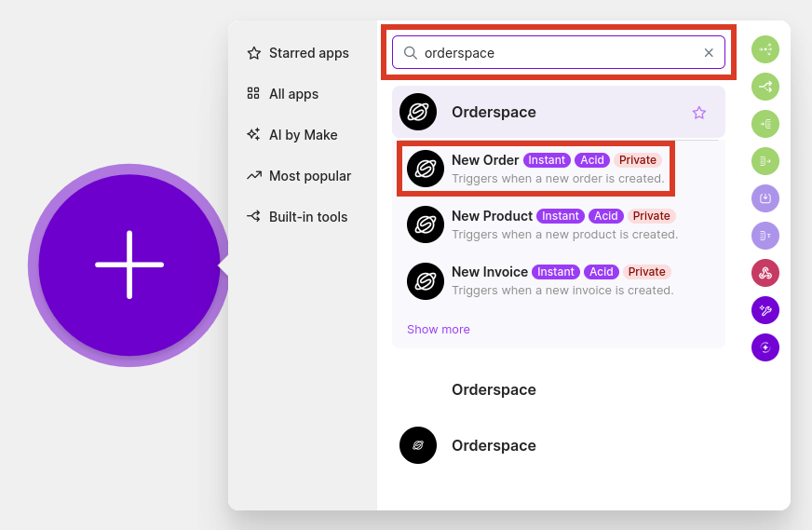Add the light purple download-tray tool
Screen dimensions: 812x530
tap(765, 198)
